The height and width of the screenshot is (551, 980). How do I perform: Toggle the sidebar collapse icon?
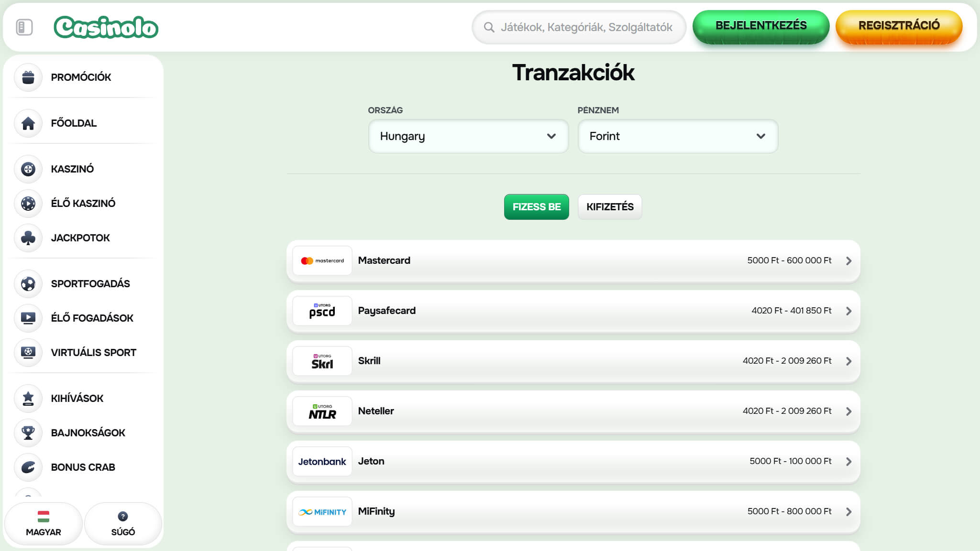pyautogui.click(x=24, y=27)
